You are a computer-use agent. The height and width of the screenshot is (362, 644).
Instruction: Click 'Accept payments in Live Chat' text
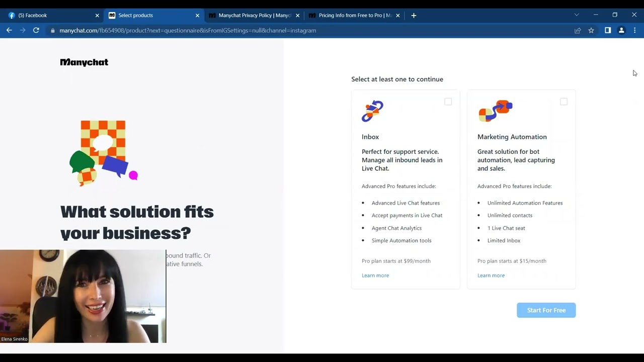coord(407,216)
